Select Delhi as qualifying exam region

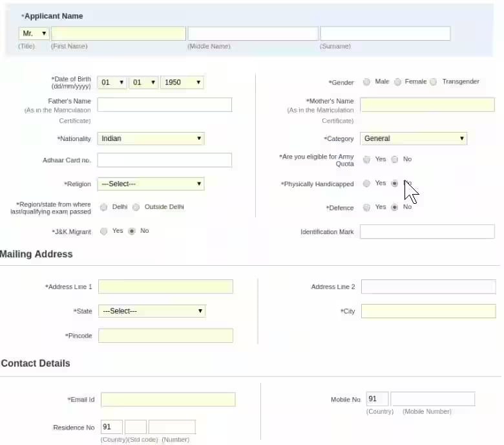(x=103, y=208)
